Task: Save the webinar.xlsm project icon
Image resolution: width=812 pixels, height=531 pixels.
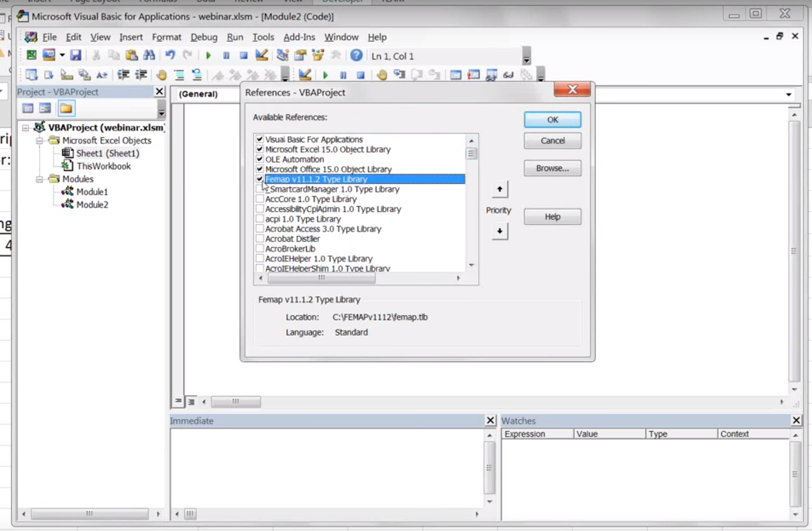Action: tap(76, 55)
